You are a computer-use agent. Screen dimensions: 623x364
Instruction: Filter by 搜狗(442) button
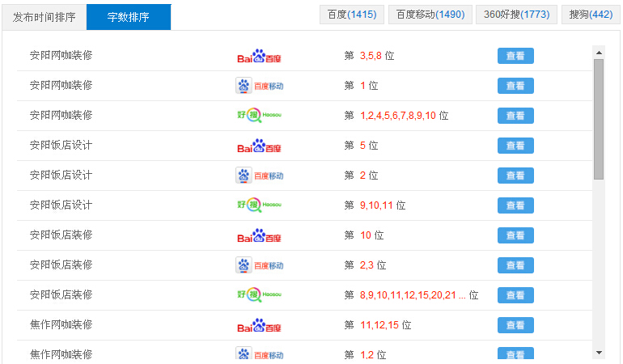[x=591, y=15]
